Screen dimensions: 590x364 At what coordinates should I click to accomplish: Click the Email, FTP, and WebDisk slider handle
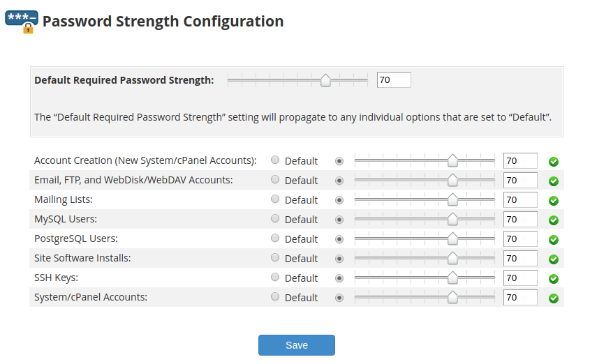[452, 181]
